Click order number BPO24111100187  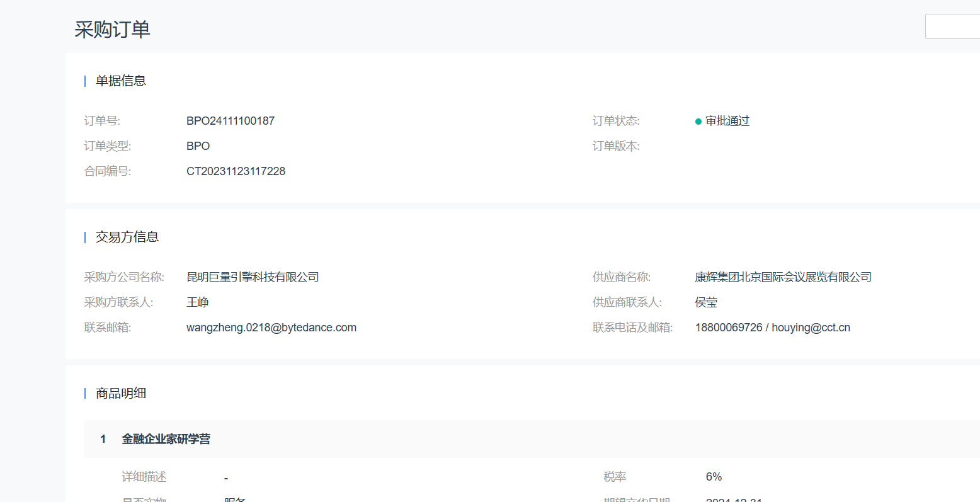click(x=231, y=121)
